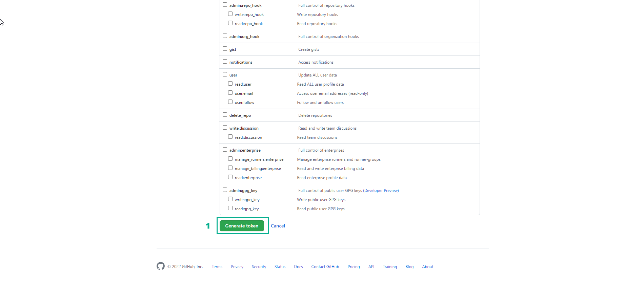
Task: Open the Pricing footer link
Action: coord(354,267)
